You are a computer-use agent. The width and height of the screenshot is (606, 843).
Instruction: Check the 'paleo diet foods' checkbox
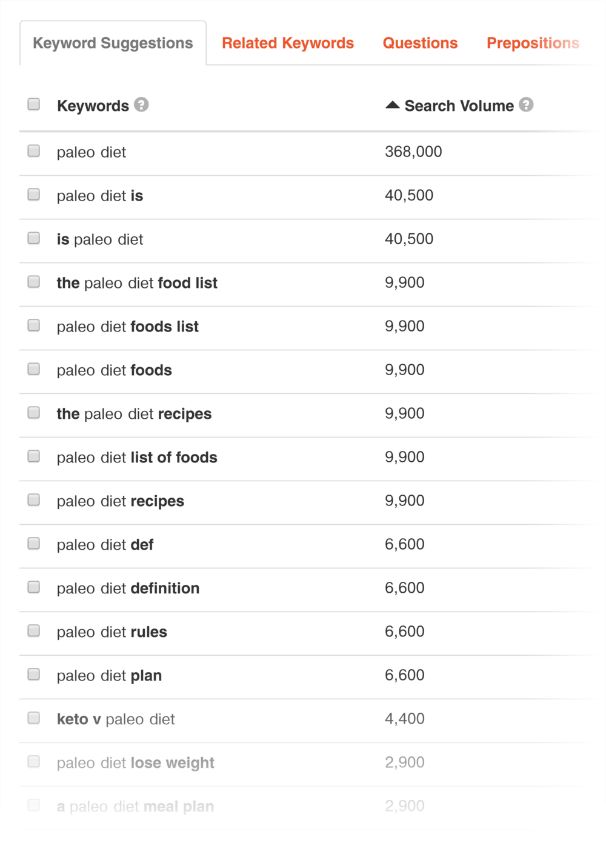[x=34, y=369]
